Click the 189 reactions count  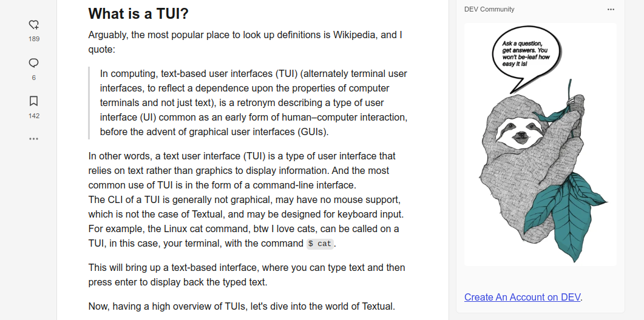tap(34, 39)
